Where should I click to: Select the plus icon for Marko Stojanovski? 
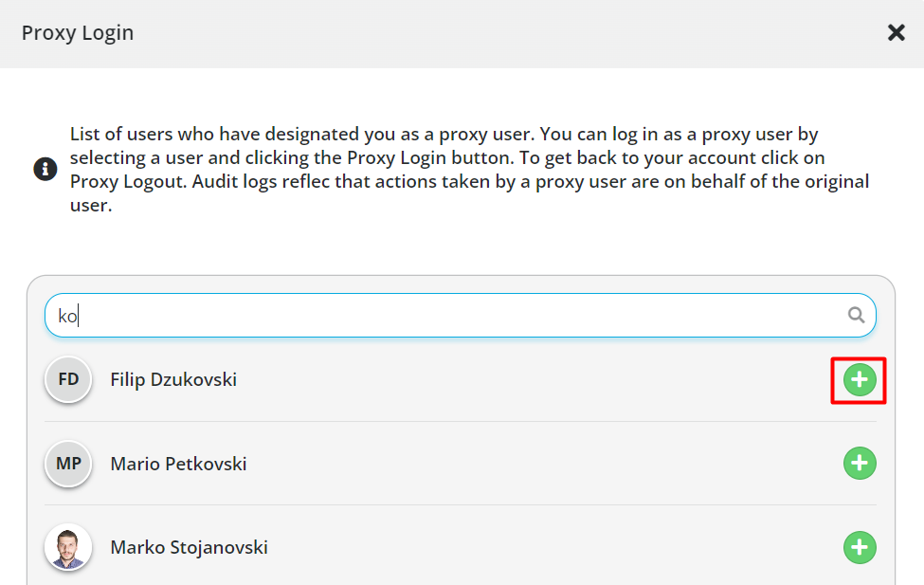860,547
